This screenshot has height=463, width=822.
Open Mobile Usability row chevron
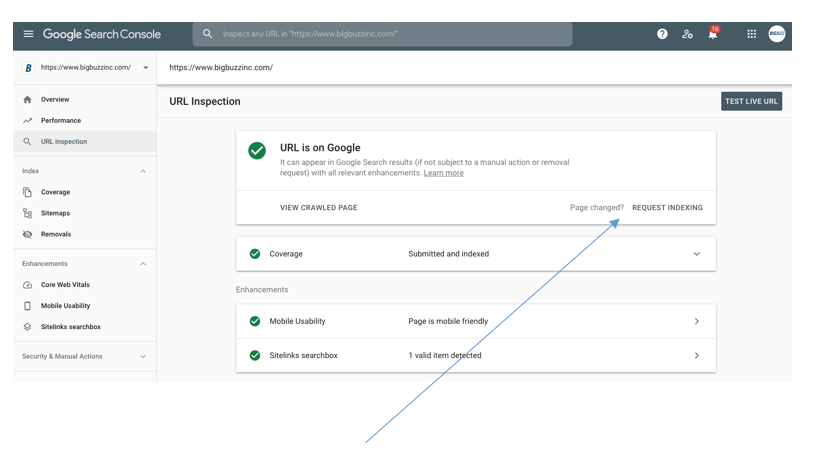pos(697,321)
